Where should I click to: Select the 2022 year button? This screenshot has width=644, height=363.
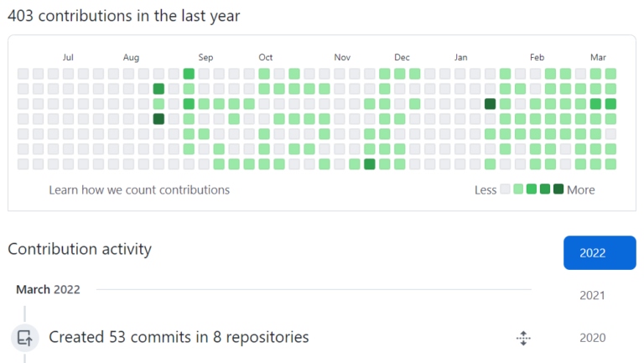(x=600, y=252)
